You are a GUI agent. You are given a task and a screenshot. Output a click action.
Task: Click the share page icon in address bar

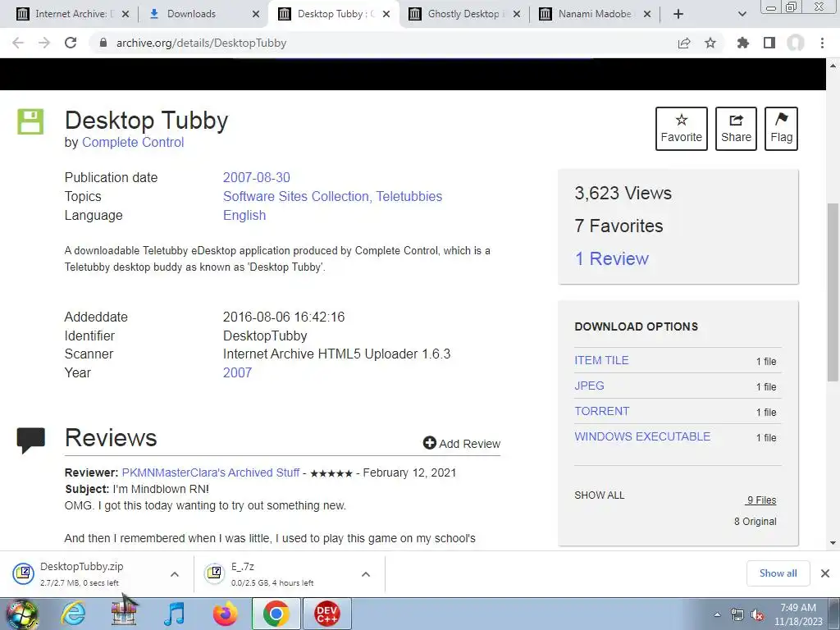click(684, 43)
